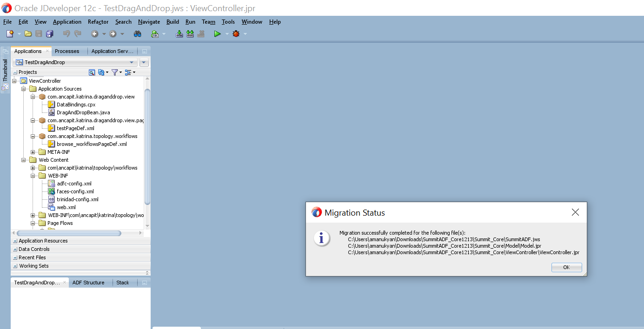Click the DragAndDropBean.java file icon
The width and height of the screenshot is (644, 329).
click(52, 112)
